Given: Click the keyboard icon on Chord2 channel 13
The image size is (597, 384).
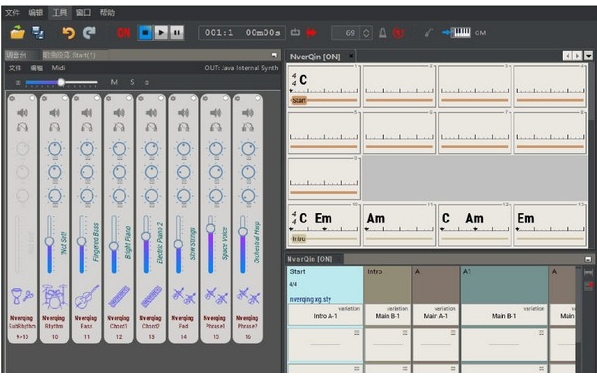Looking at the screenshot, I should pyautogui.click(x=151, y=296).
